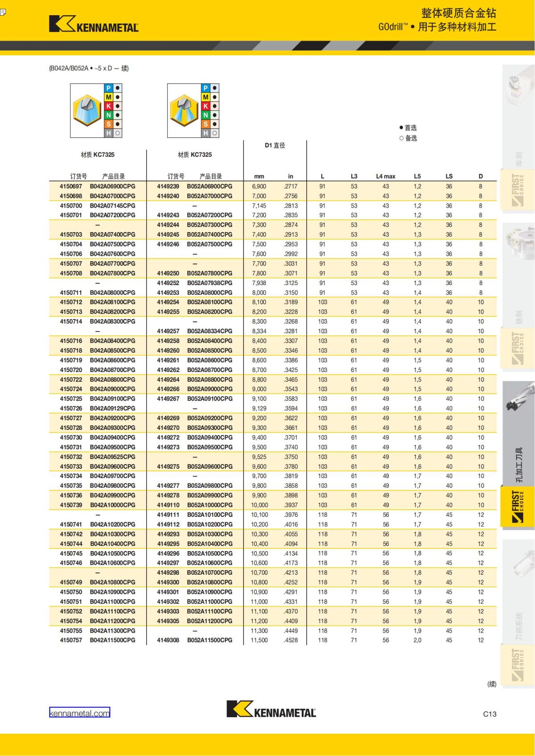Screen dimensions: 535x756
Task: Click the yellow M material swatch in second legend
Action: coord(206,97)
